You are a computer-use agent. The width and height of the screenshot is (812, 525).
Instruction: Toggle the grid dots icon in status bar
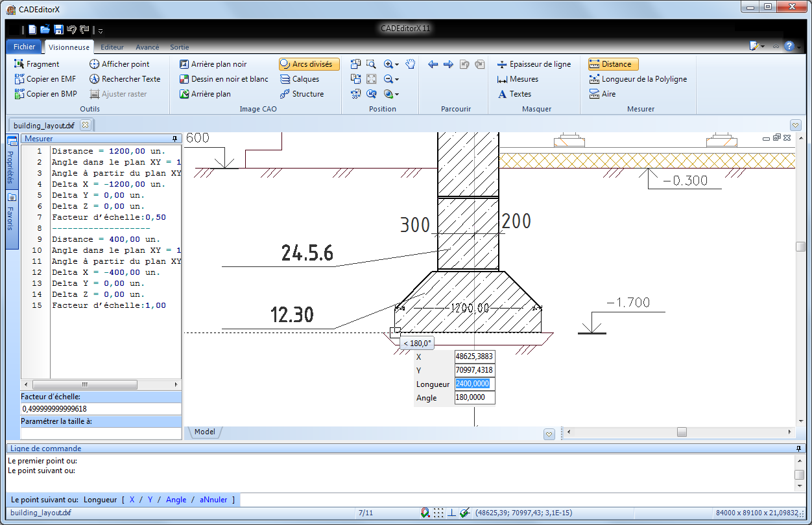click(x=439, y=513)
